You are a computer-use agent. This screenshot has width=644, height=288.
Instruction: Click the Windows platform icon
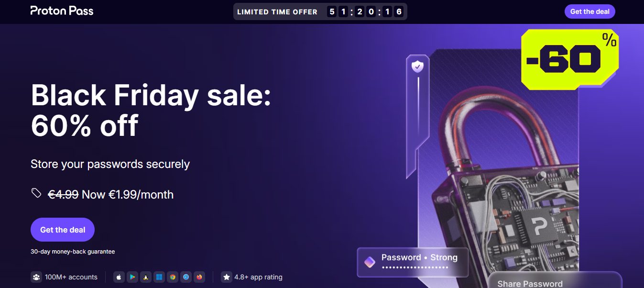coord(159,277)
